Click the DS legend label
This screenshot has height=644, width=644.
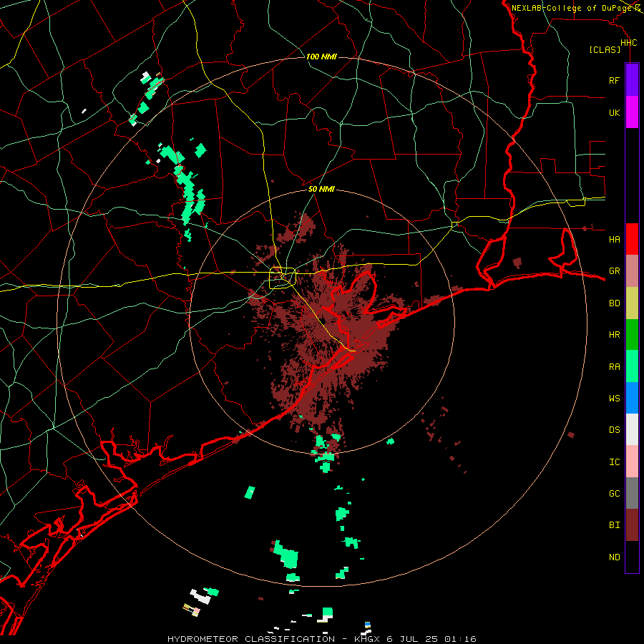pyautogui.click(x=614, y=430)
